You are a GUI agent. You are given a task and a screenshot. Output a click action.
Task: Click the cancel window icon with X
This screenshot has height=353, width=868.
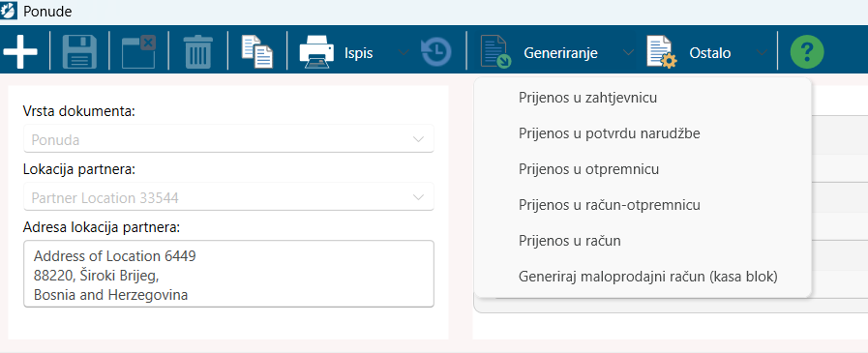coord(139,52)
